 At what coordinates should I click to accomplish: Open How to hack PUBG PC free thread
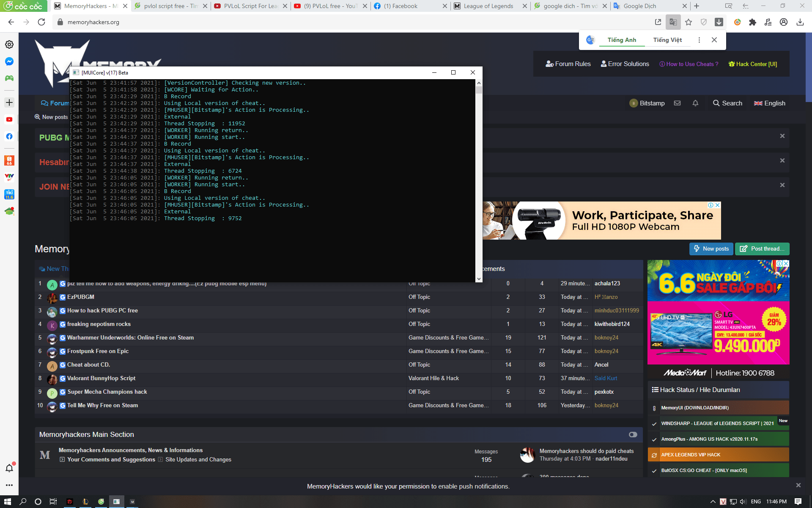coord(102,310)
